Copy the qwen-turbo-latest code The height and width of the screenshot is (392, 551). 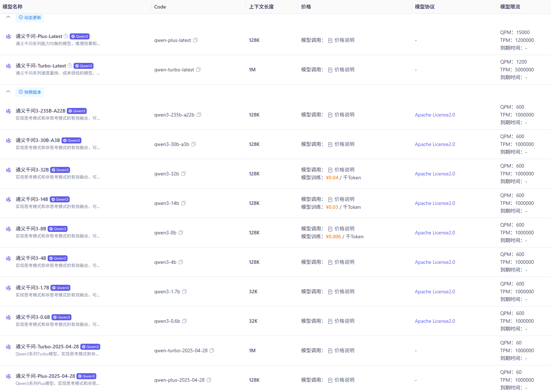[x=198, y=70]
